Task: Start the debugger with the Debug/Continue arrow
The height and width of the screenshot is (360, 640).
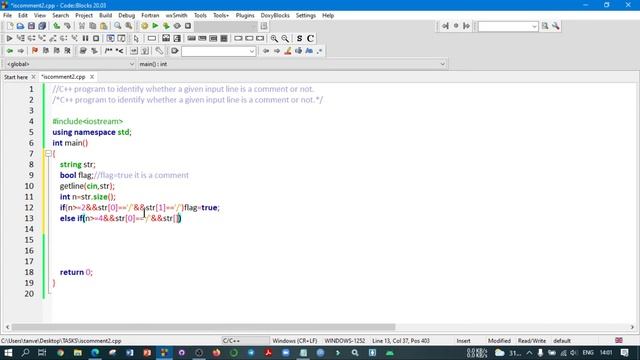Action: tap(9, 38)
